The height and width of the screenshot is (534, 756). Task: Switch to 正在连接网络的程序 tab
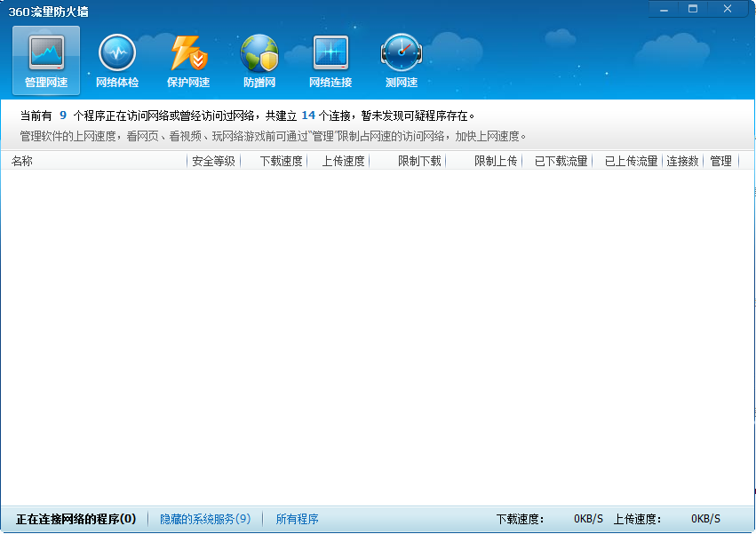[x=76, y=519]
